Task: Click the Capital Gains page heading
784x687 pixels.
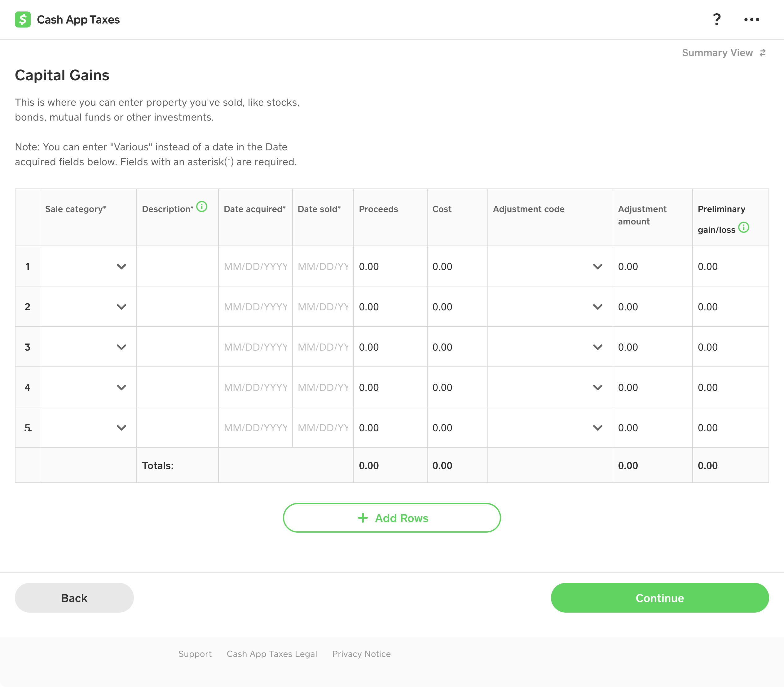Action: pyautogui.click(x=62, y=75)
